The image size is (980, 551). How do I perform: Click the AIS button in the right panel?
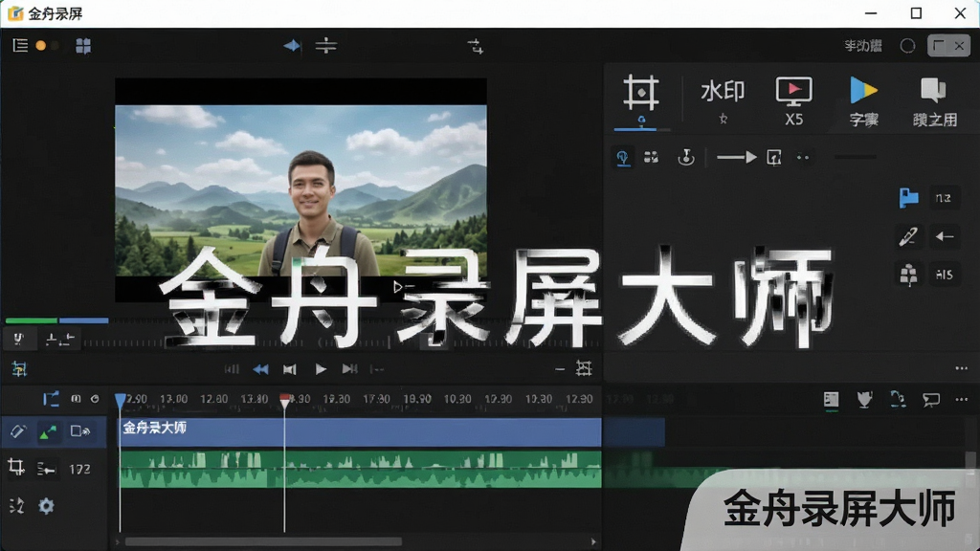tap(945, 275)
